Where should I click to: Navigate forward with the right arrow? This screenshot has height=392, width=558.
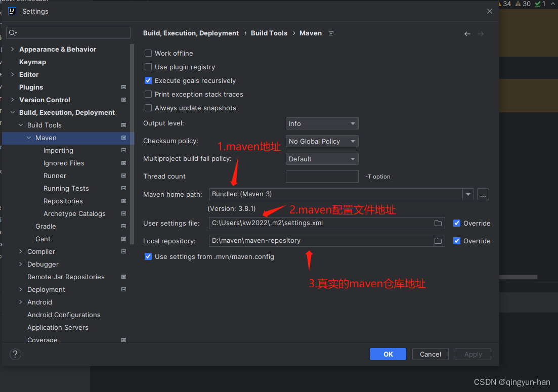481,34
